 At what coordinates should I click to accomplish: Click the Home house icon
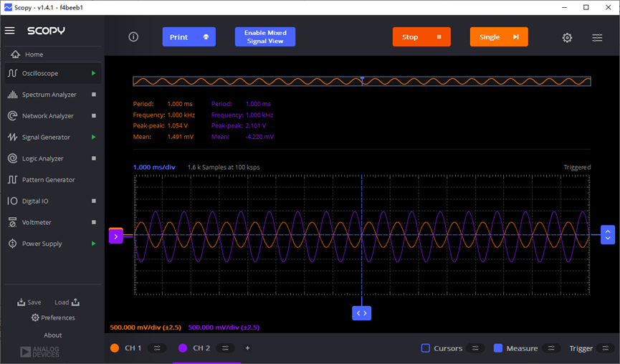tap(16, 54)
